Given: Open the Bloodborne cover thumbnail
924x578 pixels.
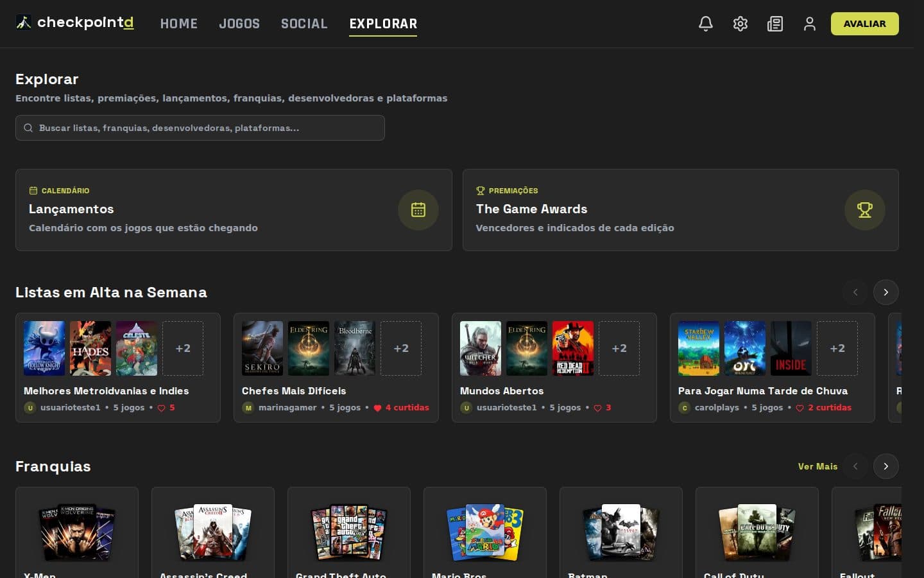Looking at the screenshot, I should click(x=355, y=348).
